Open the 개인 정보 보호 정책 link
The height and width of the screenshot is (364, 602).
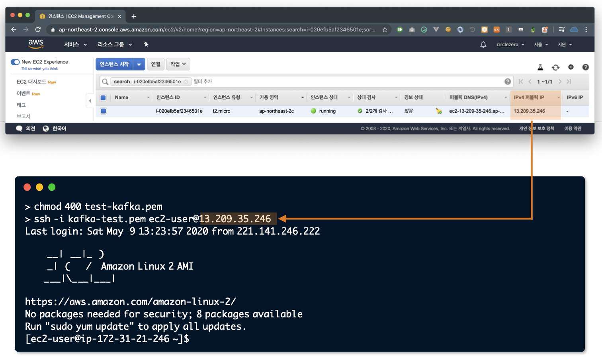pos(536,128)
